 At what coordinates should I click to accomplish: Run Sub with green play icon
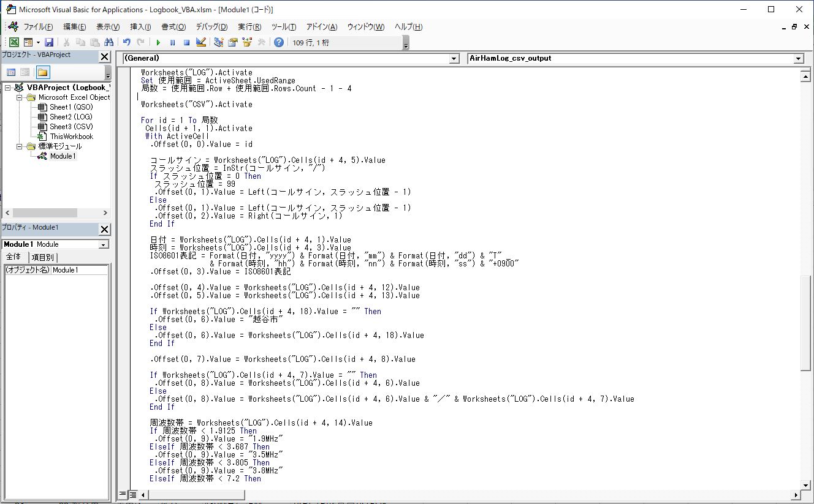pos(158,42)
